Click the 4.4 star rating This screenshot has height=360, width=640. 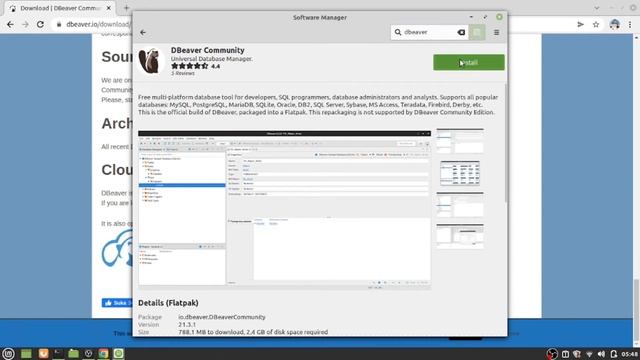[195, 66]
